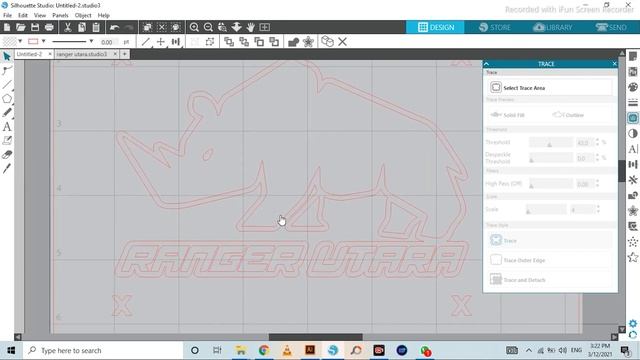Click the Trace button in Trace Style

(550, 240)
